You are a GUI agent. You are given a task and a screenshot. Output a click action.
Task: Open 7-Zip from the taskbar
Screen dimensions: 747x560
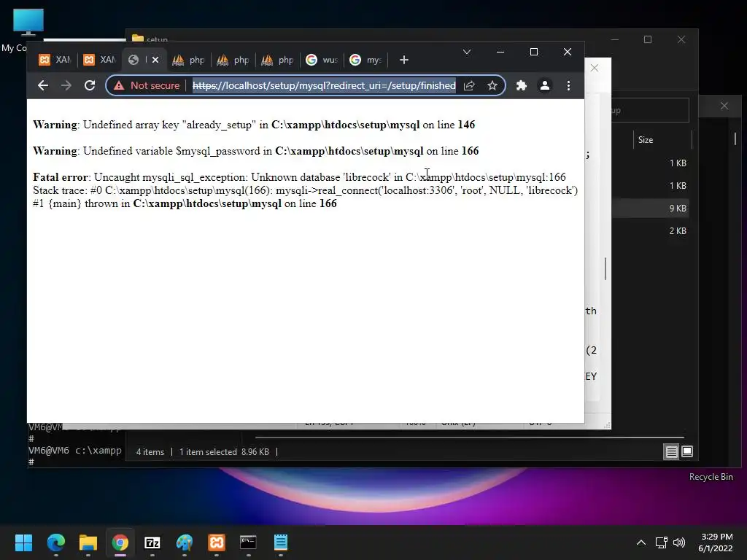(152, 542)
